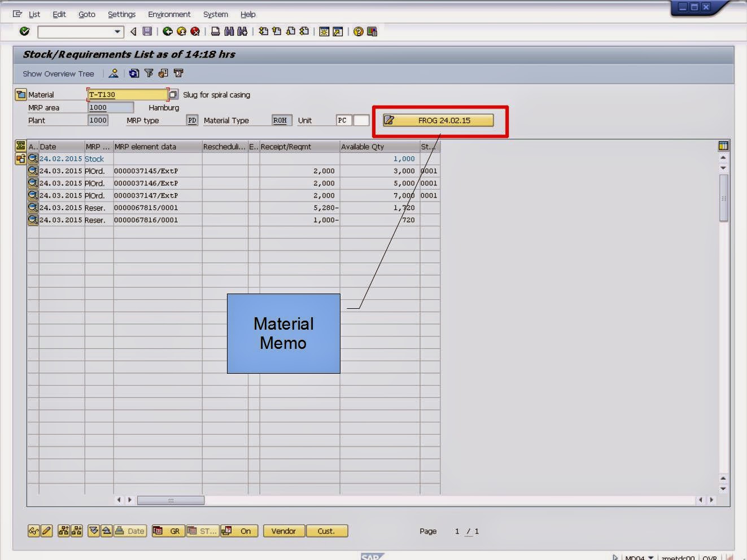This screenshot has height=560, width=747.
Task: Click the MRP type field PD
Action: (192, 120)
